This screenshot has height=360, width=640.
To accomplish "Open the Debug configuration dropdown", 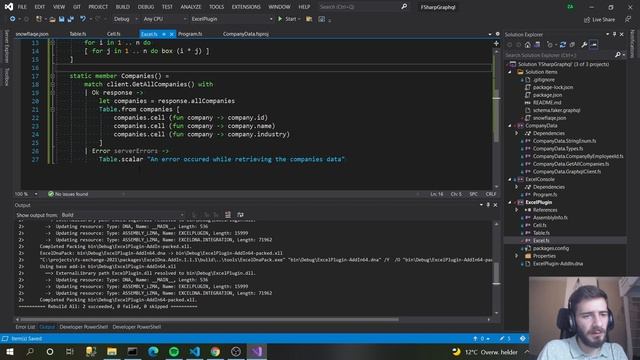I will point(125,19).
